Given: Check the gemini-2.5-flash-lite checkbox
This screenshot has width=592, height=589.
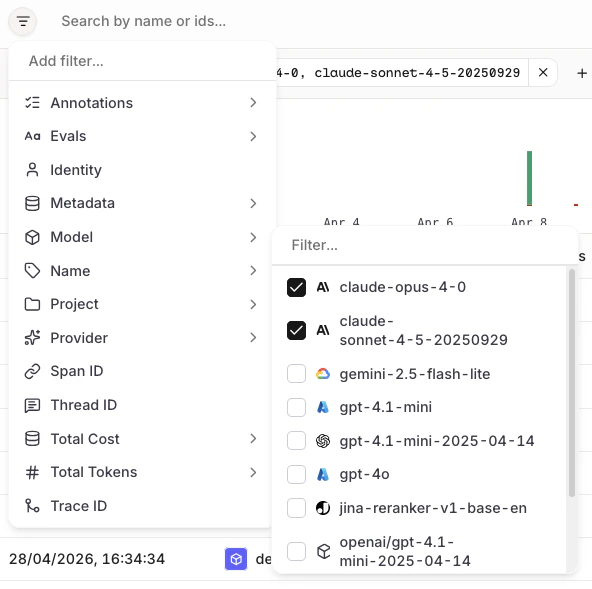Looking at the screenshot, I should 296,374.
